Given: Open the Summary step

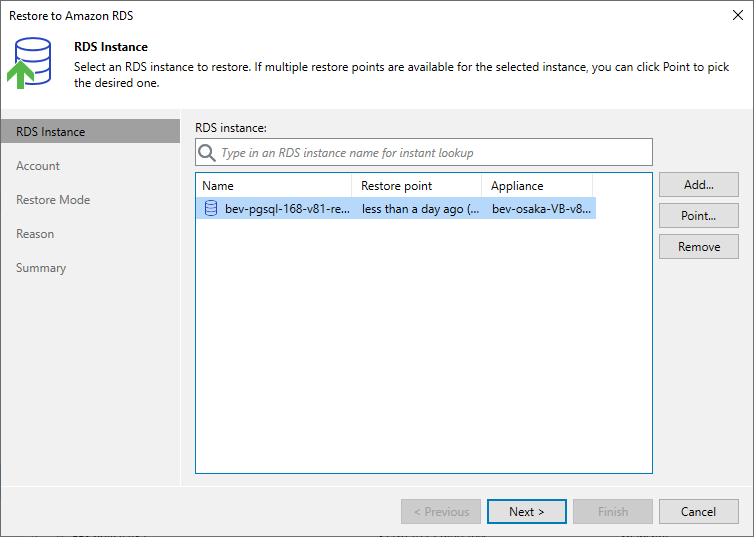Looking at the screenshot, I should point(41,268).
